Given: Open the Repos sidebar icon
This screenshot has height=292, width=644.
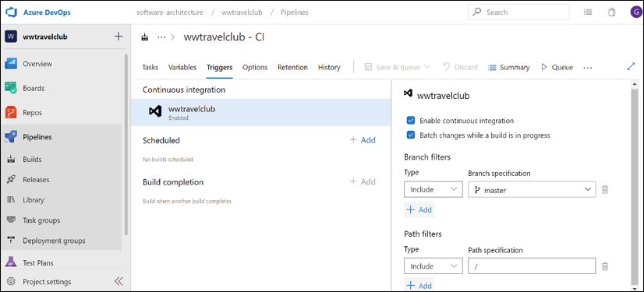Looking at the screenshot, I should [x=11, y=112].
